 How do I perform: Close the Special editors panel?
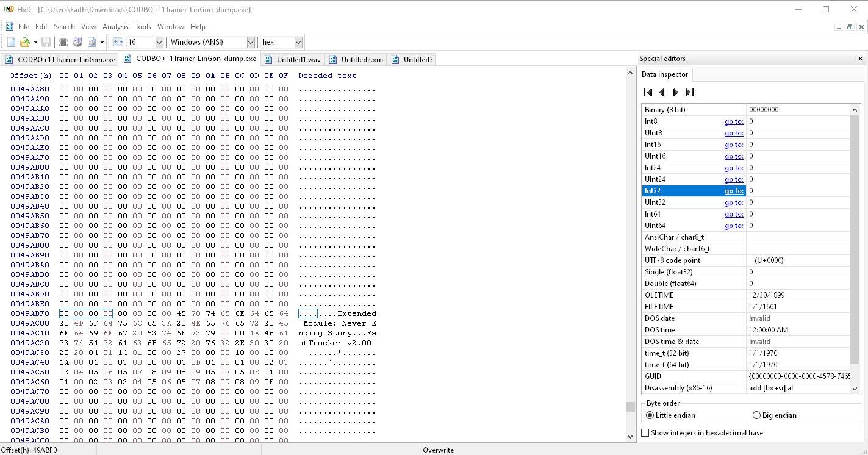point(860,59)
